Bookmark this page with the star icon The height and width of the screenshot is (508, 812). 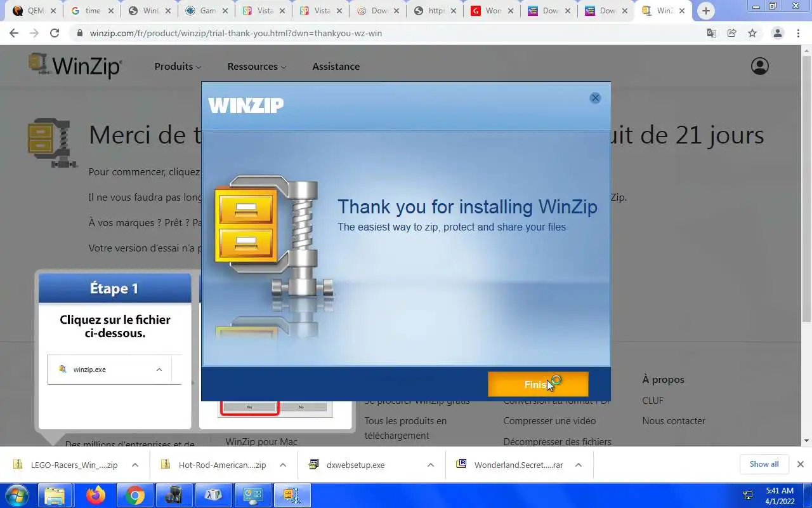(752, 33)
